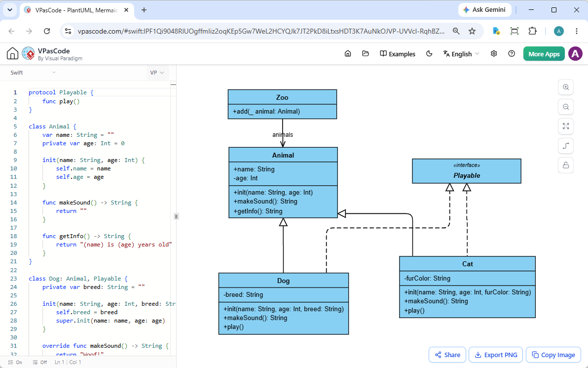Click +getInfo(): String in Animal
Screen dimensions: 588x368
[x=258, y=211]
